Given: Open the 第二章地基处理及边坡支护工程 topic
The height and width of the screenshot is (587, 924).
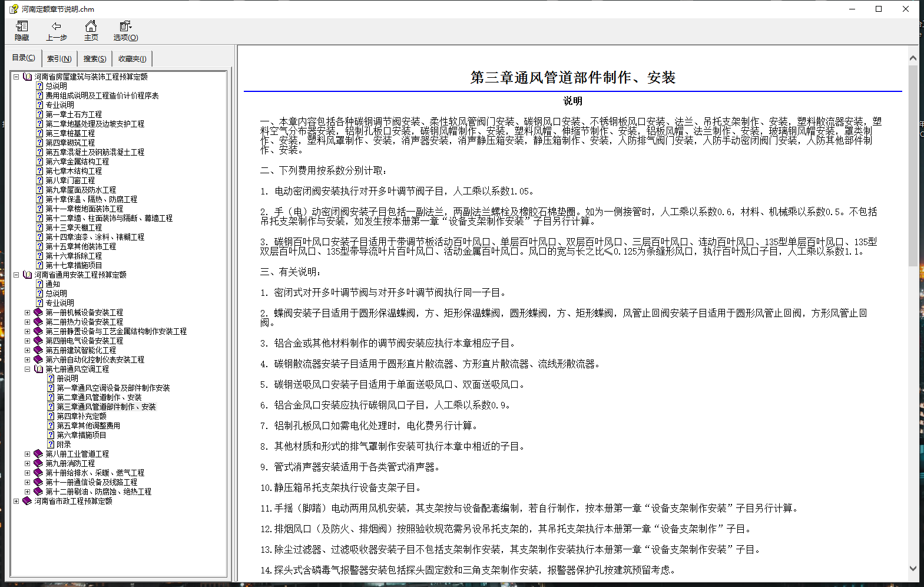Looking at the screenshot, I should pyautogui.click(x=95, y=124).
